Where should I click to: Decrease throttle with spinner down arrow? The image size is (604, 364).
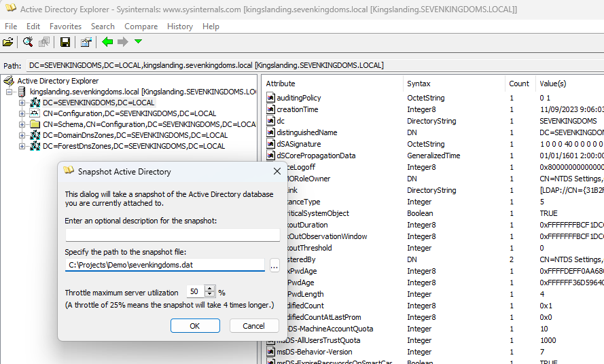tap(209, 295)
